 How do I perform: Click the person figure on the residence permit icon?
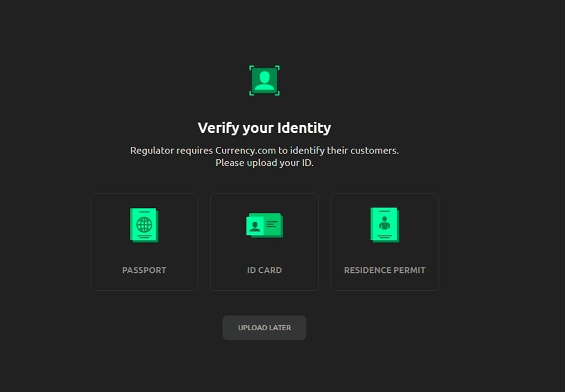[x=385, y=223]
